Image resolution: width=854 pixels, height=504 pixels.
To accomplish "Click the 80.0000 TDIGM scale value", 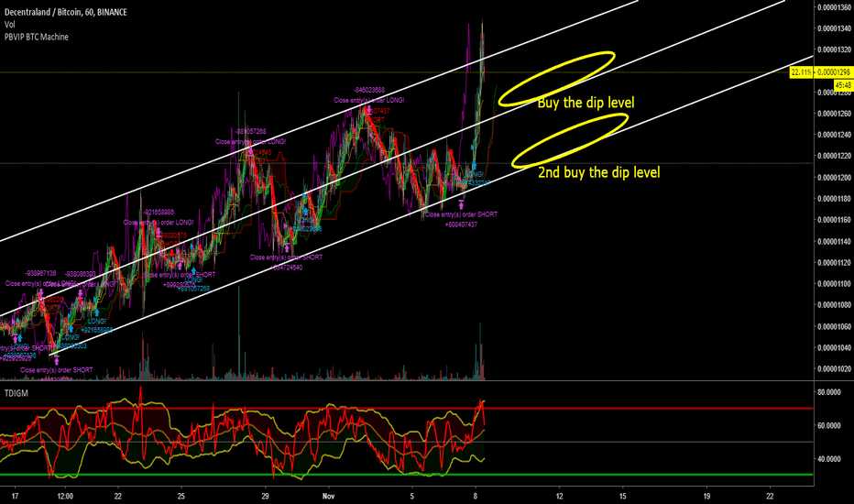I will pos(829,392).
